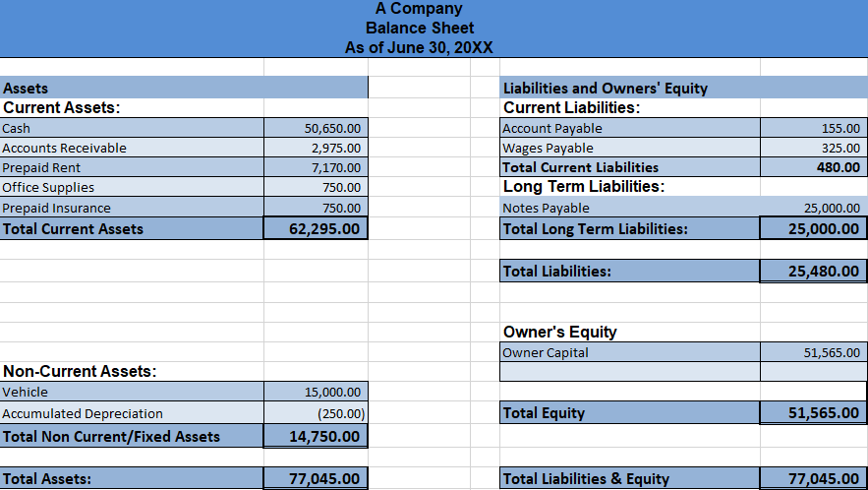Click the 'Total Liabilities:' label cell
Image resolution: width=868 pixels, height=490 pixels.
pyautogui.click(x=630, y=271)
